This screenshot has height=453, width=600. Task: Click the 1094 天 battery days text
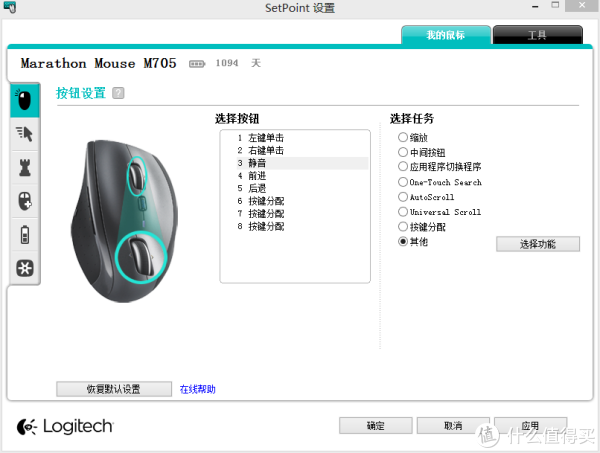point(238,63)
